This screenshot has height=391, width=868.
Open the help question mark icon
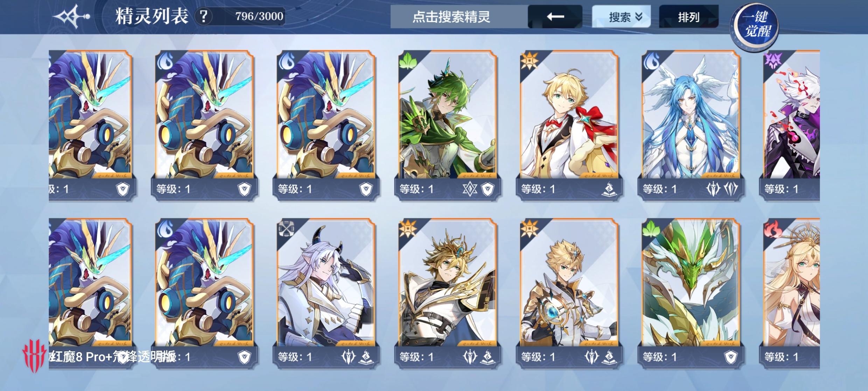click(x=204, y=16)
